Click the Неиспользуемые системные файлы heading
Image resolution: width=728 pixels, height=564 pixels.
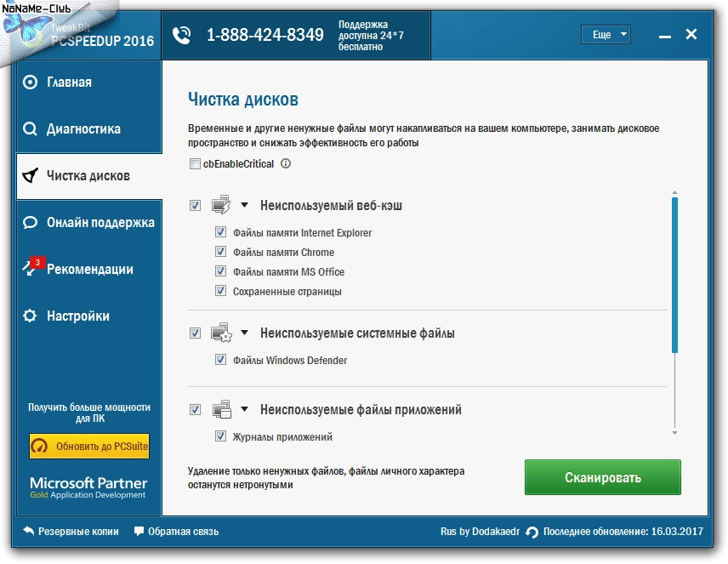click(x=357, y=333)
